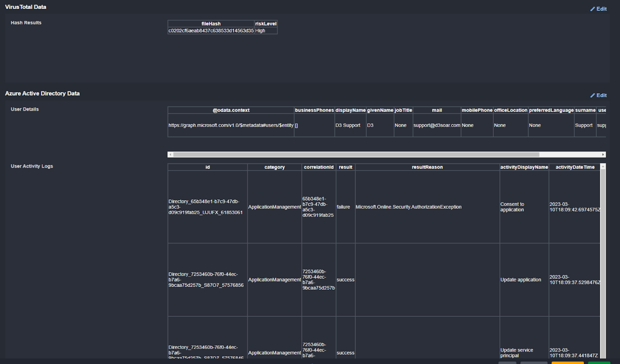Open the Edit link beside Azure Active Directory Data
The height and width of the screenshot is (364, 620).
tap(601, 95)
